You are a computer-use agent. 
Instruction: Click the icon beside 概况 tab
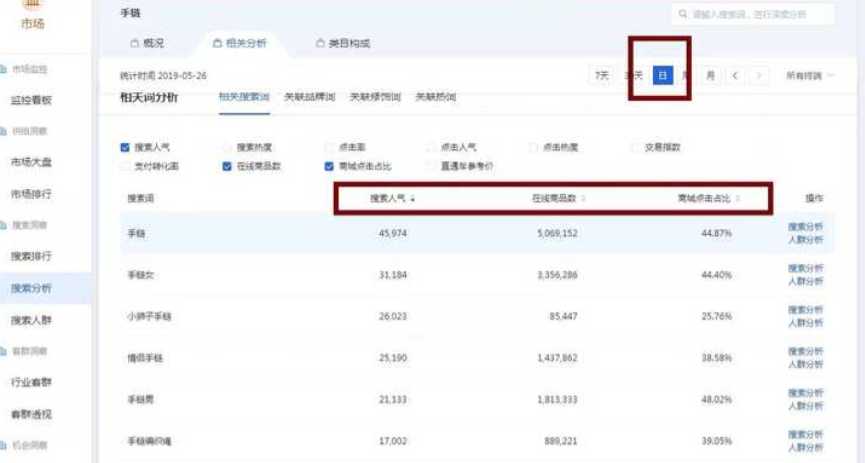pos(134,43)
